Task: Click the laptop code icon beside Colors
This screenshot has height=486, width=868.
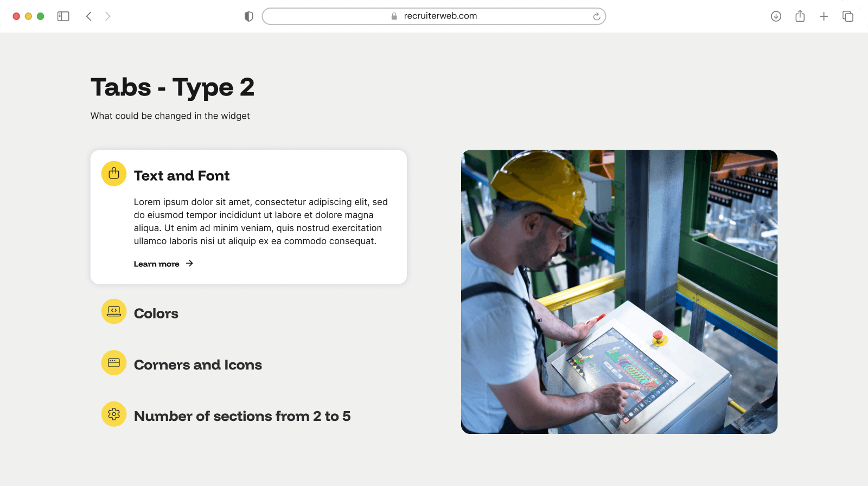Action: point(114,311)
